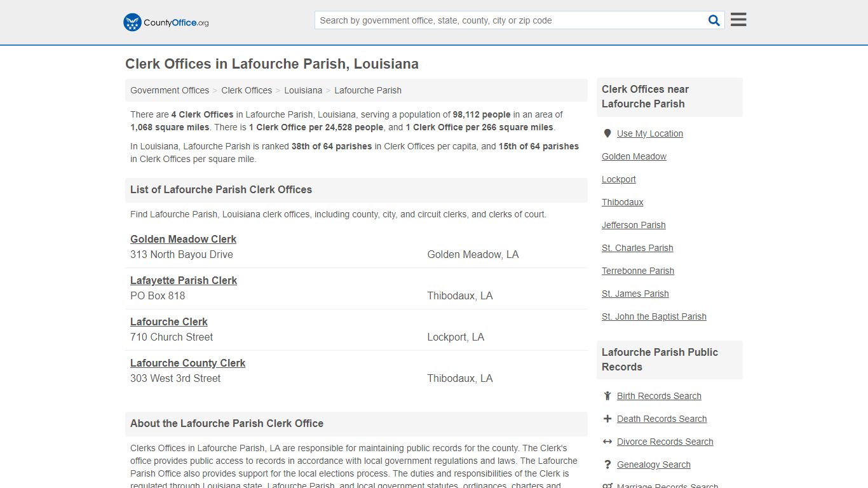Click 303 West 3rd Street address

(x=175, y=378)
